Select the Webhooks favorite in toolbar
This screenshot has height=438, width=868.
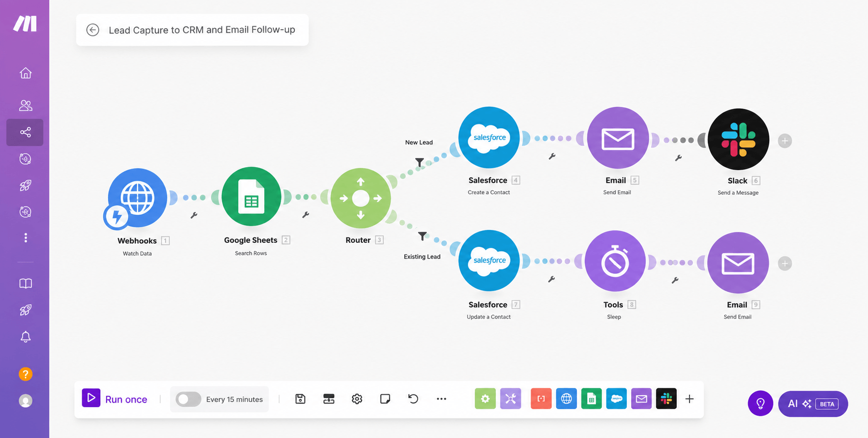pos(566,399)
